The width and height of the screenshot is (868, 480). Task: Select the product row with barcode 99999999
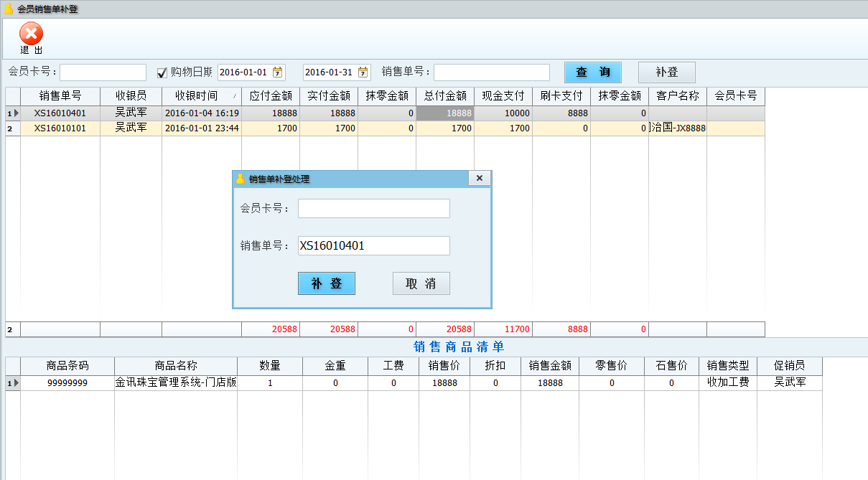tap(67, 383)
